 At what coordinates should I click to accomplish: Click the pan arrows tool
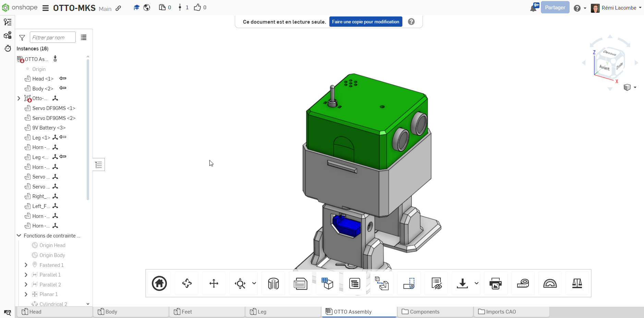[x=214, y=283]
